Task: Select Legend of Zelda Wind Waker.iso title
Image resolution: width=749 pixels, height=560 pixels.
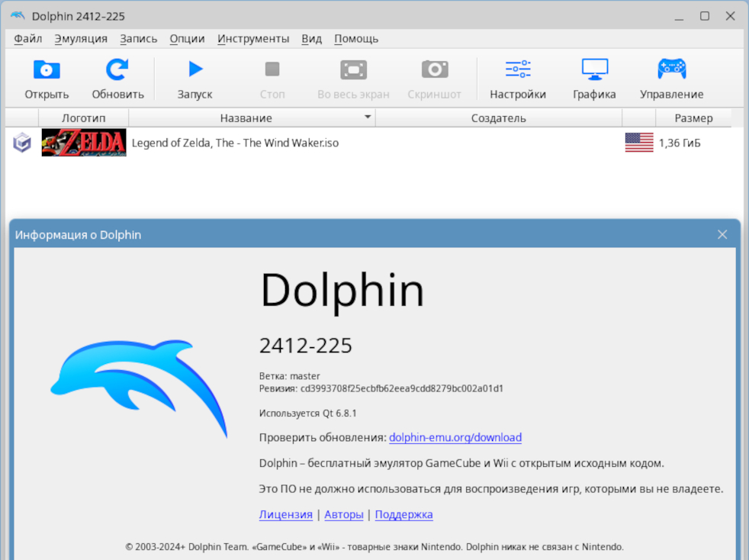Action: click(x=235, y=143)
